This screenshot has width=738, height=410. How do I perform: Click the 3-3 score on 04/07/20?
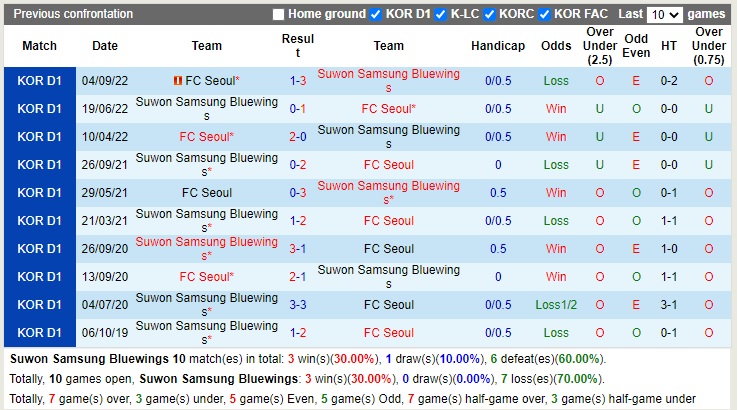[298, 305]
